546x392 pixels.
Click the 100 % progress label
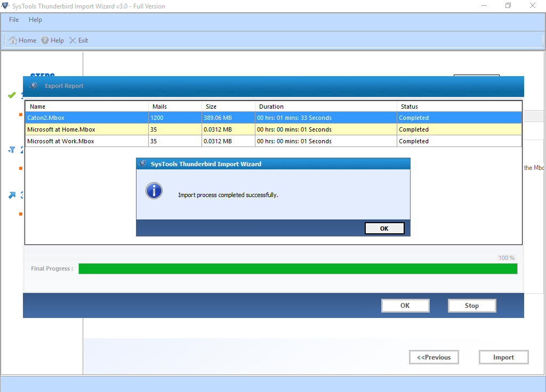pyautogui.click(x=507, y=258)
